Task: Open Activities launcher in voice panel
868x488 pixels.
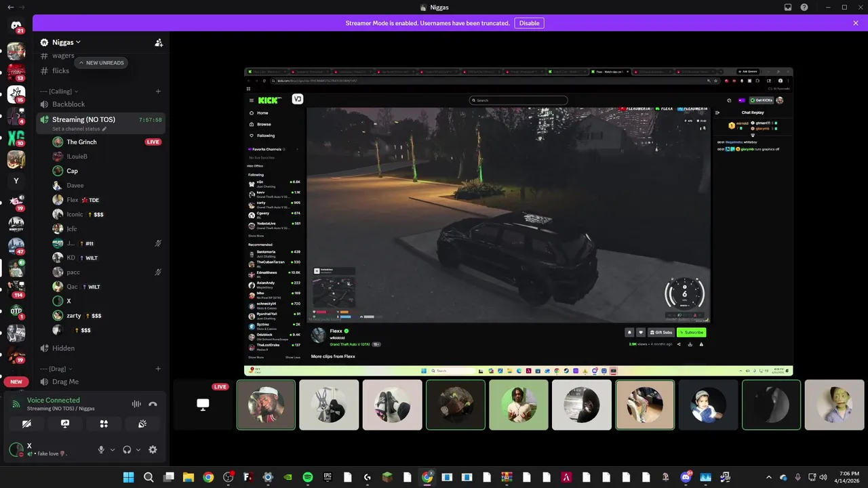Action: (x=104, y=424)
